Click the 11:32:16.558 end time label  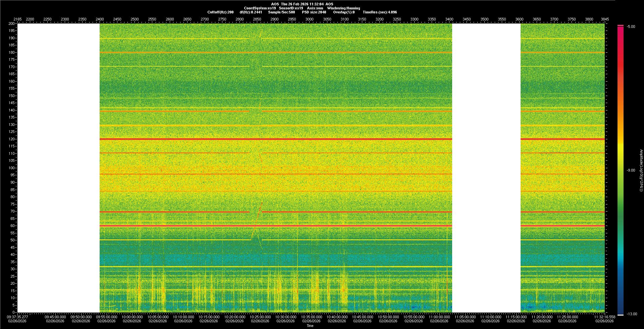coord(604,317)
